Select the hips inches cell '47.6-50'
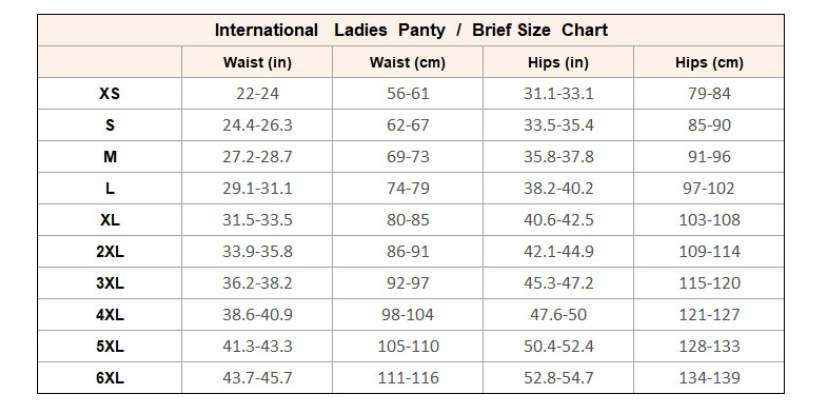 558,315
